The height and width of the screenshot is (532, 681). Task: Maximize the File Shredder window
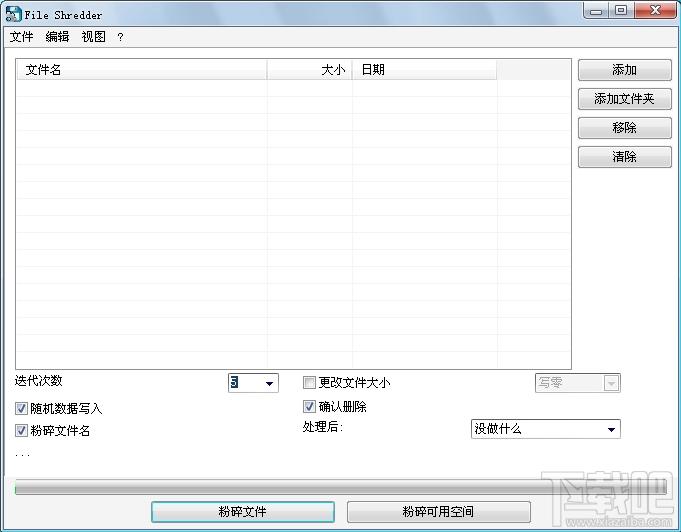(x=621, y=10)
